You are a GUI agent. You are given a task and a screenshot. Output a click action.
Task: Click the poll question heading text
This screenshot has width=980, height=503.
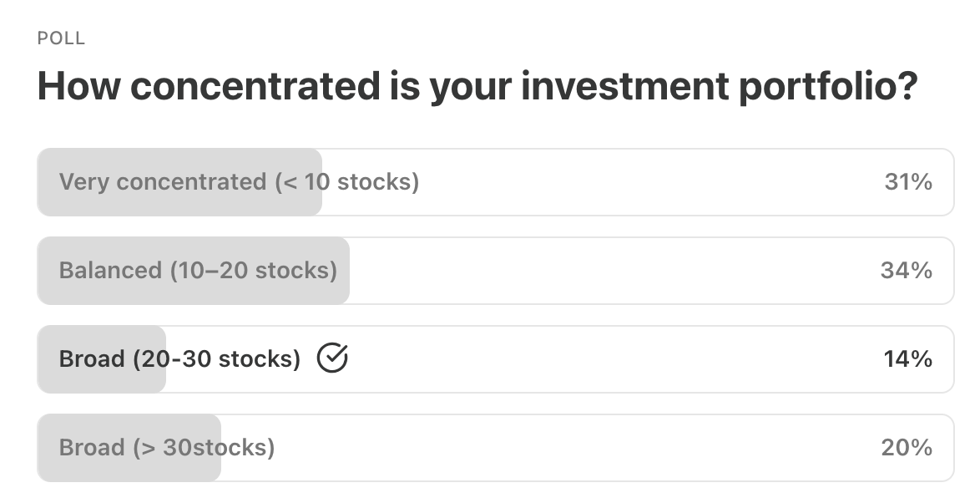pos(477,88)
